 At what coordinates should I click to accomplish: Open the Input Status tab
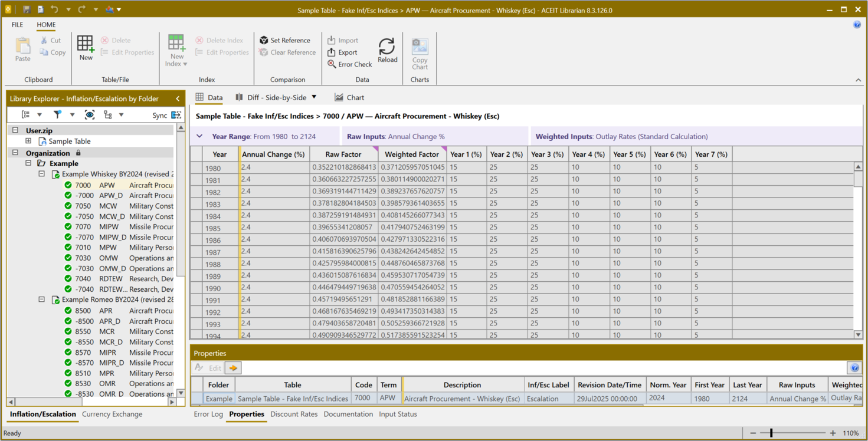point(398,414)
